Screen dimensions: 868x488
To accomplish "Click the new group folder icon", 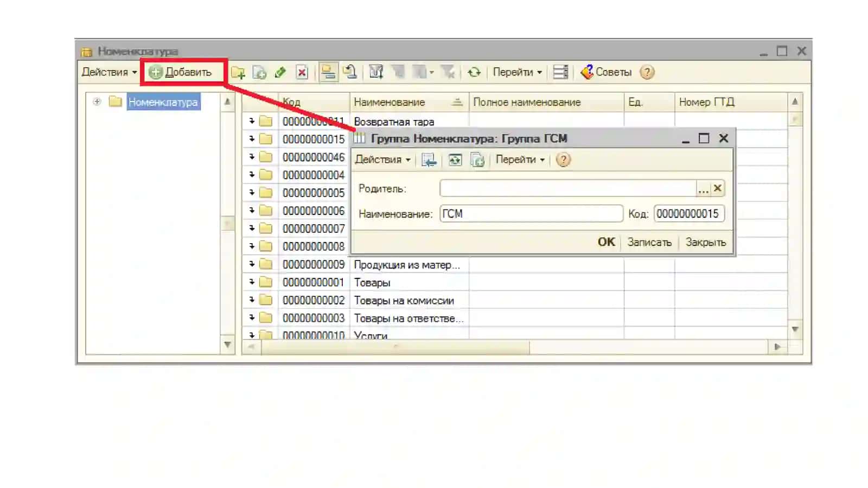I will click(238, 72).
